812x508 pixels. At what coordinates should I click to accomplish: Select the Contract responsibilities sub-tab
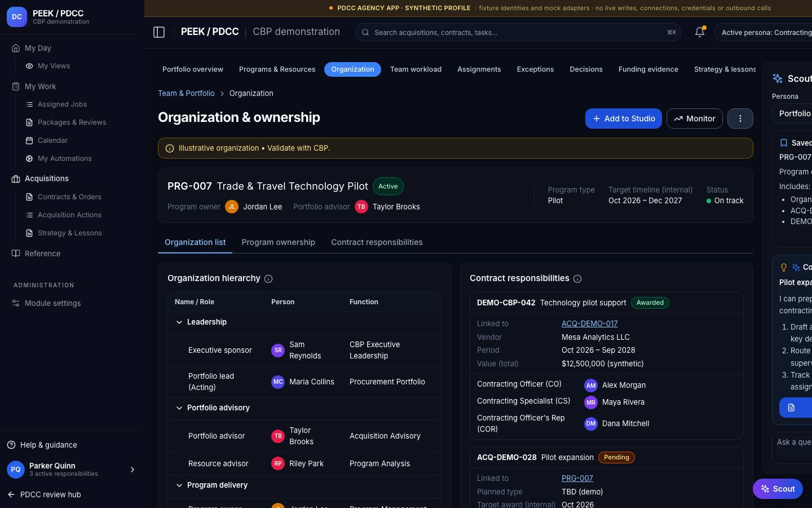(x=377, y=242)
